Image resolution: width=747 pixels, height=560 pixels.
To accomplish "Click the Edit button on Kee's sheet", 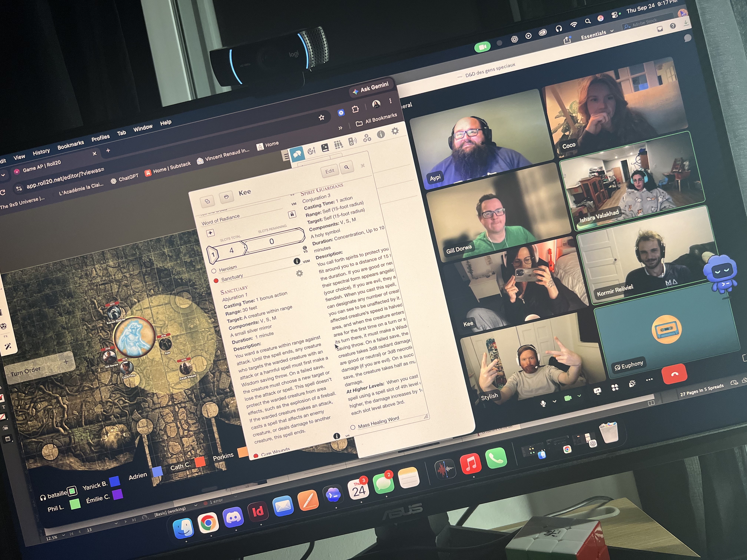I will tap(330, 171).
